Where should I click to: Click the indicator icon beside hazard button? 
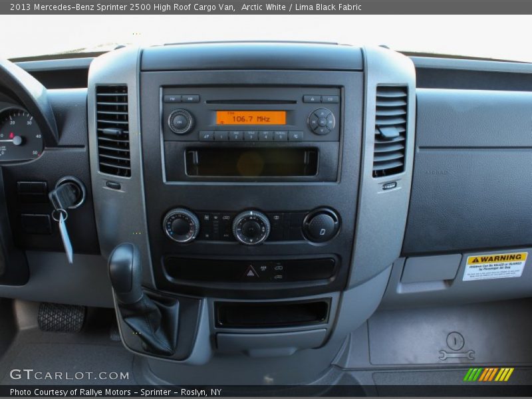pyautogui.click(x=263, y=269)
